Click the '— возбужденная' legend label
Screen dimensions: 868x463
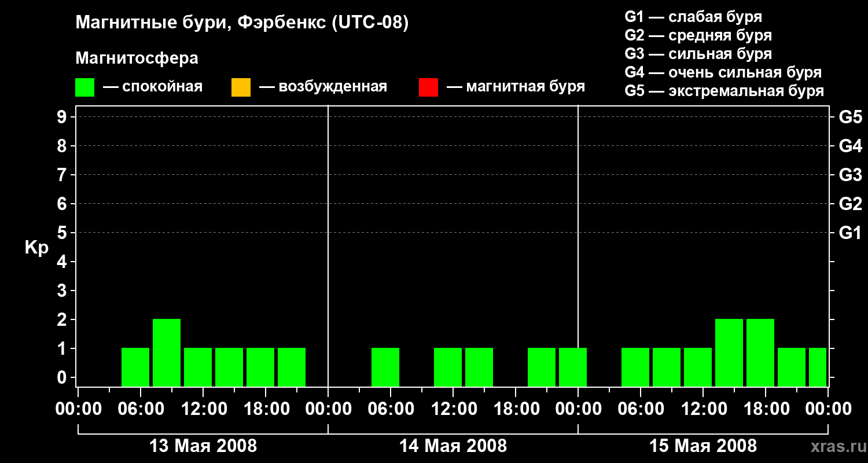click(323, 87)
